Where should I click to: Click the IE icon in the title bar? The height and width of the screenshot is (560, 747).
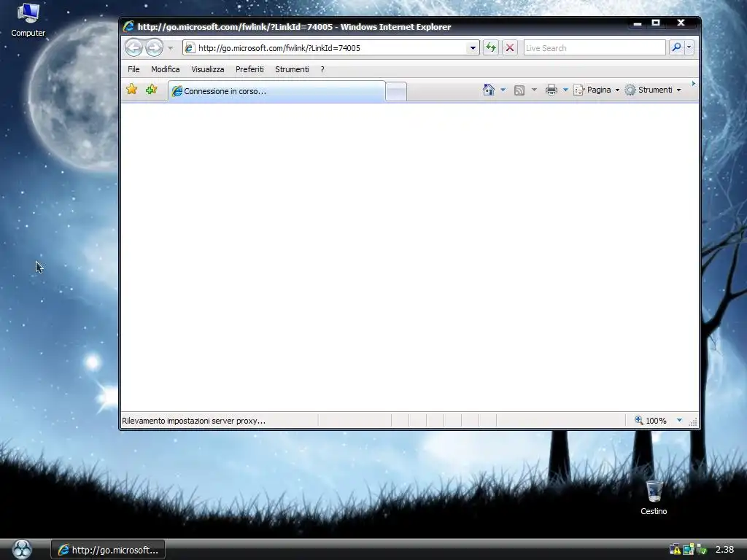click(128, 26)
